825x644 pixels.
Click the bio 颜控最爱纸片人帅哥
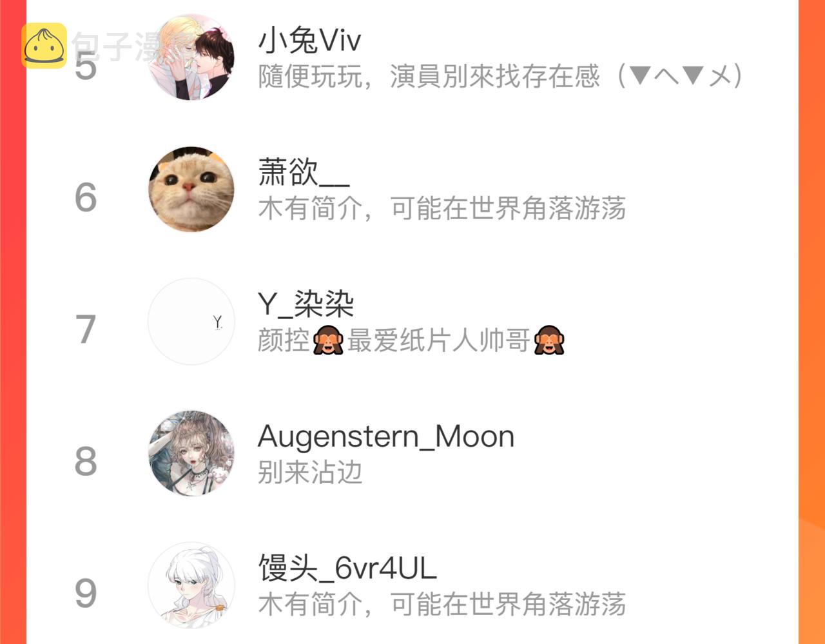coord(411,340)
